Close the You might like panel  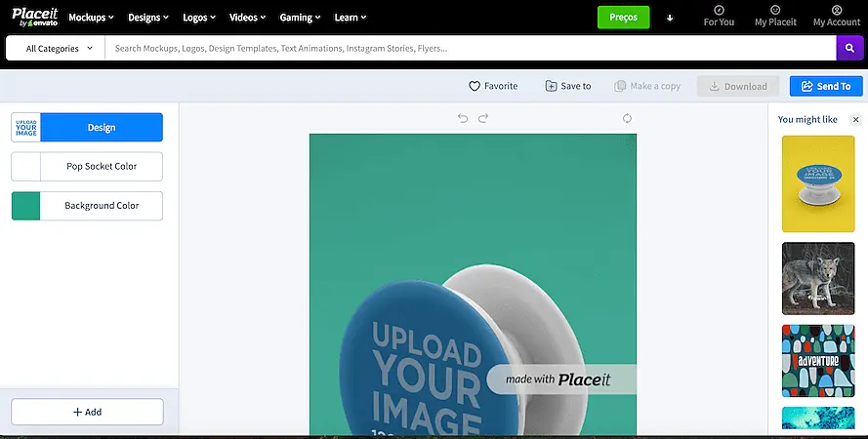coord(855,119)
